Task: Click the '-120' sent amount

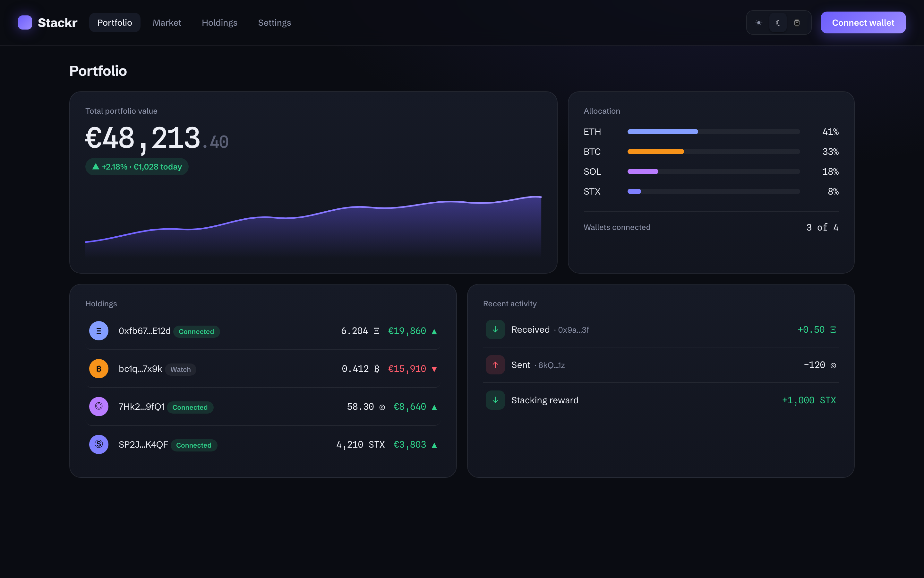Action: (820, 365)
